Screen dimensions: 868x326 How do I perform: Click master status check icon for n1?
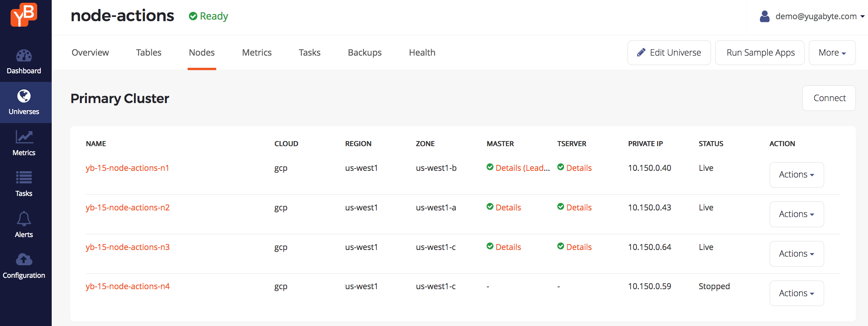(490, 167)
